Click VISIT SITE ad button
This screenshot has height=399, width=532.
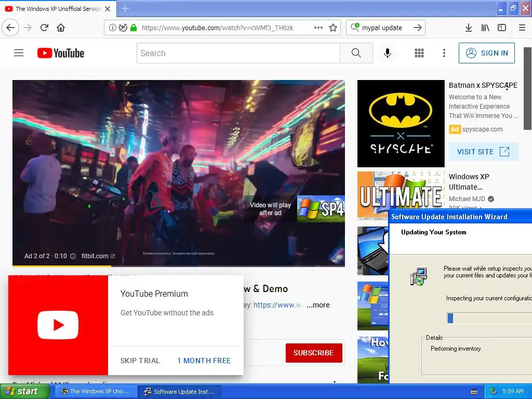click(x=484, y=152)
